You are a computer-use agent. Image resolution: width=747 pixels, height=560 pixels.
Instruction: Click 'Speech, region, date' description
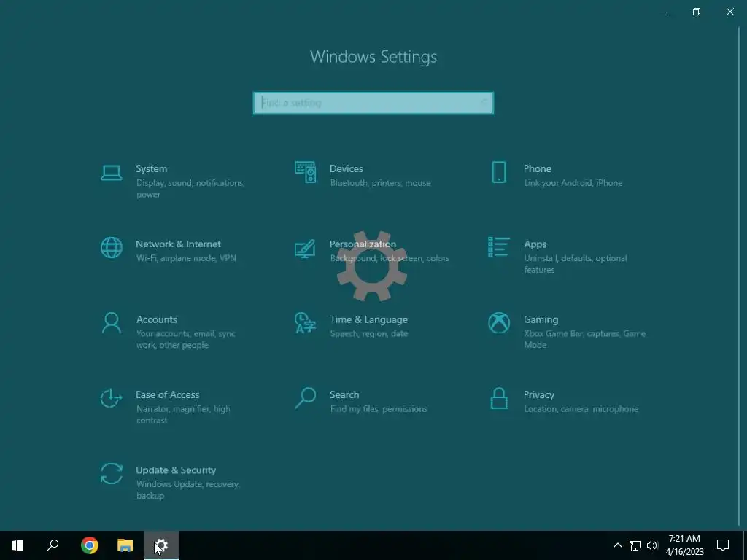(368, 334)
